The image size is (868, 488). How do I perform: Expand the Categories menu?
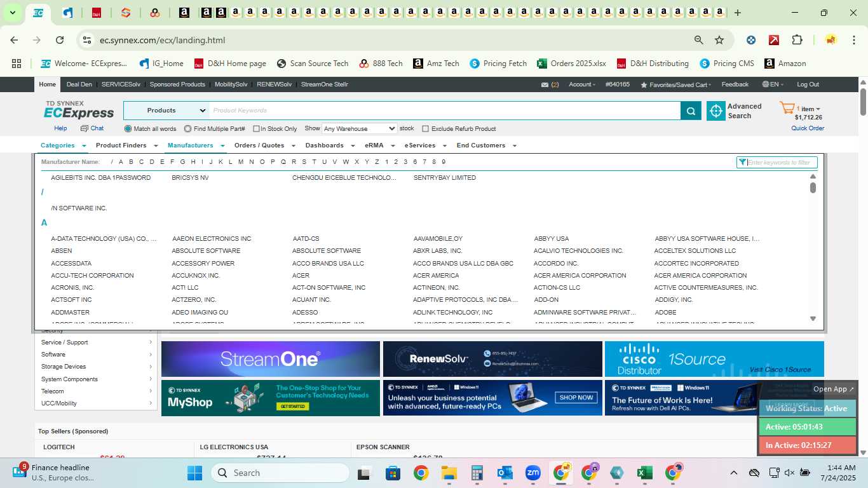tap(64, 146)
